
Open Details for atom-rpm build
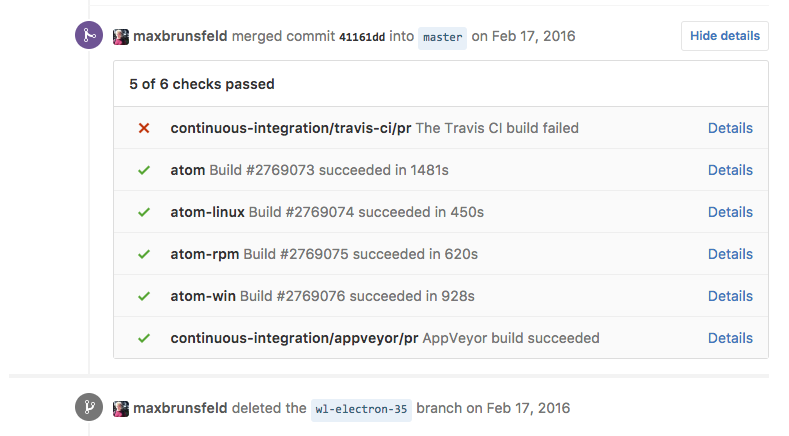point(730,254)
